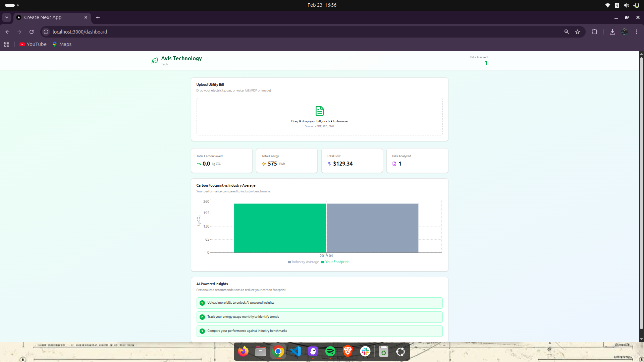Toggle Your Footprint legend entry
The height and width of the screenshot is (362, 644).
tap(335, 262)
